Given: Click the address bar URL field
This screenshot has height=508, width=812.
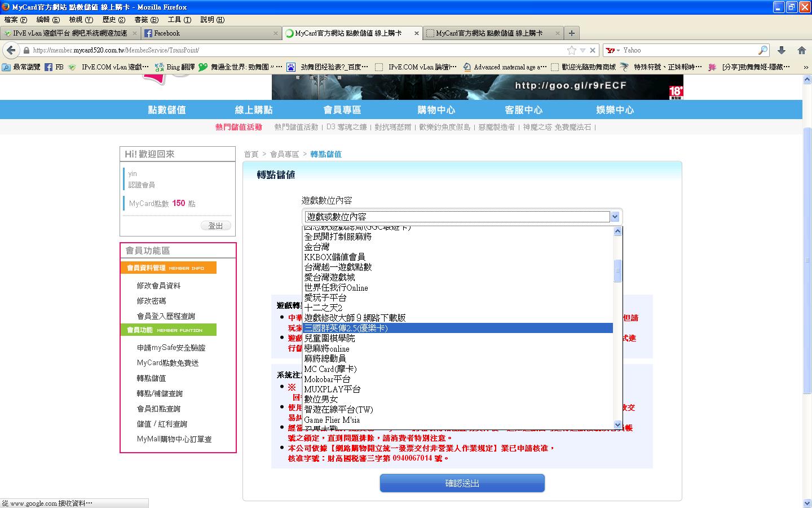Looking at the screenshot, I should click(298, 50).
